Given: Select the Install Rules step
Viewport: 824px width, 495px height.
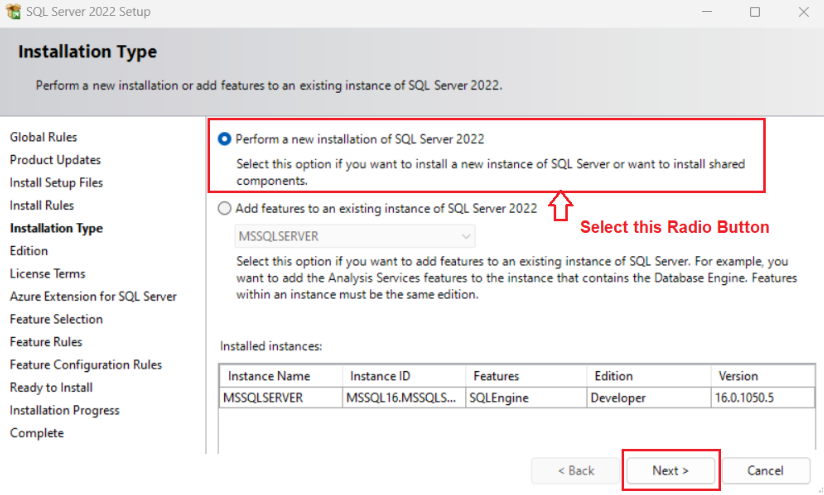Looking at the screenshot, I should pyautogui.click(x=42, y=205).
